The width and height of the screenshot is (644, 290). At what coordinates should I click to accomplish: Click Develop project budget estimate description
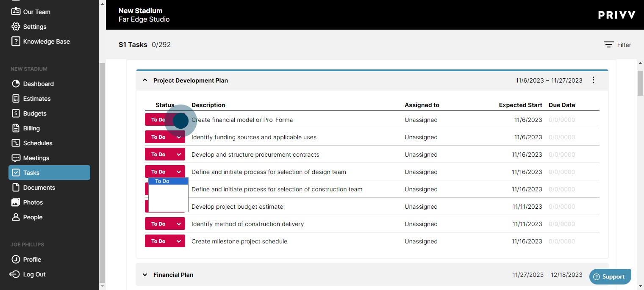pyautogui.click(x=237, y=207)
